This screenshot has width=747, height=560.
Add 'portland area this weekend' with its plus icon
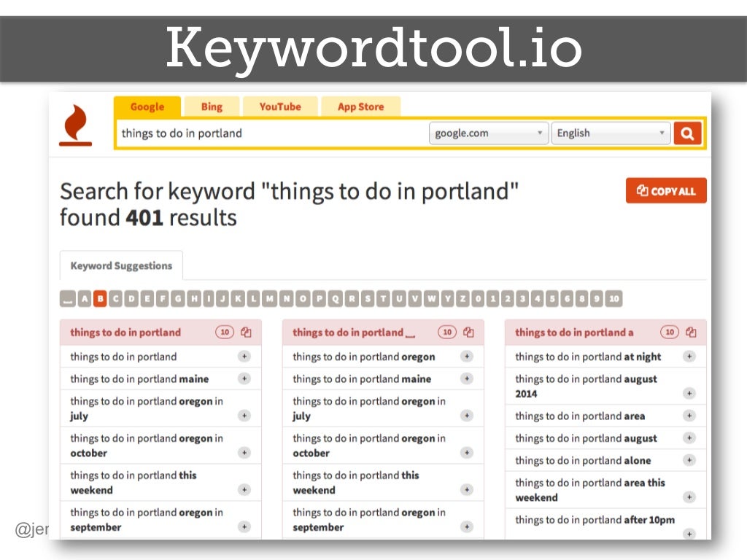689,497
